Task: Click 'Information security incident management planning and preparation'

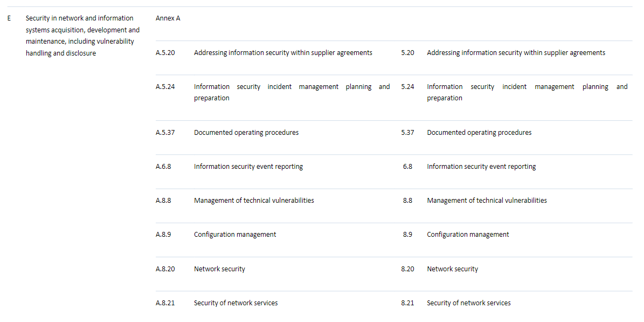Action: point(296,92)
